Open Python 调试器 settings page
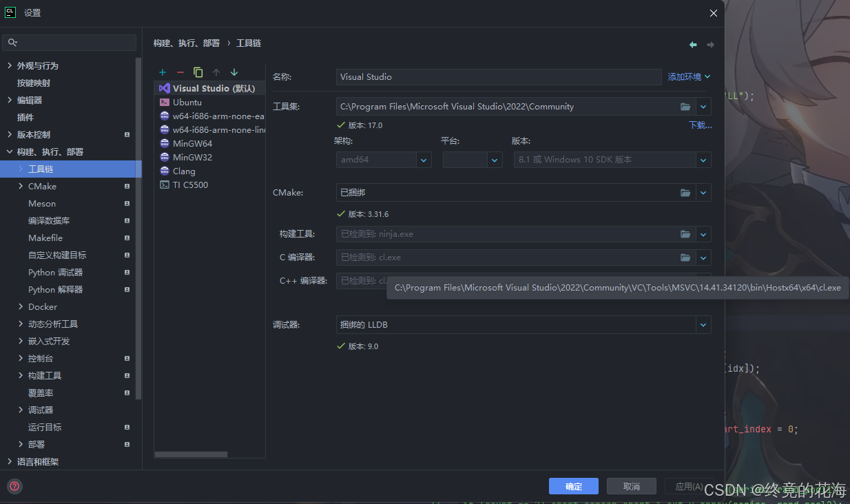850x504 pixels. click(x=55, y=272)
